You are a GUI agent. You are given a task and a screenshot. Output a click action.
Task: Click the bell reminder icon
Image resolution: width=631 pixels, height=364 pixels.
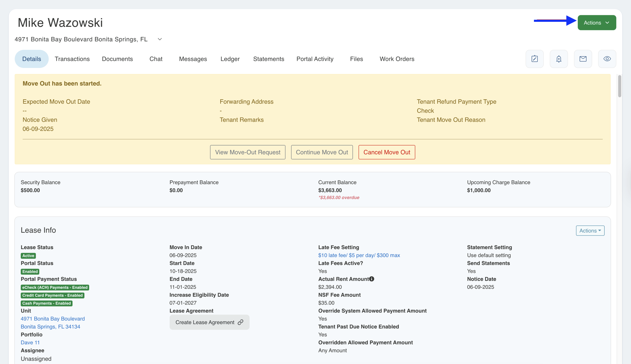558,59
